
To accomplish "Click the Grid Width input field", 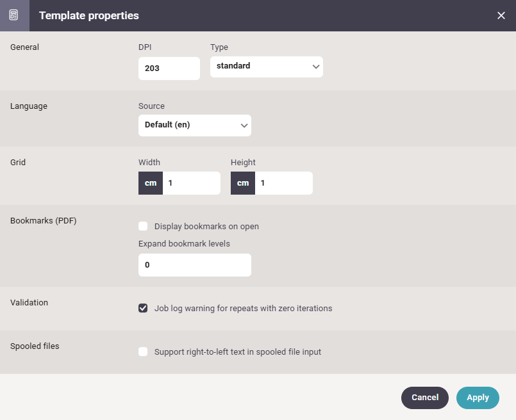I will click(x=191, y=183).
